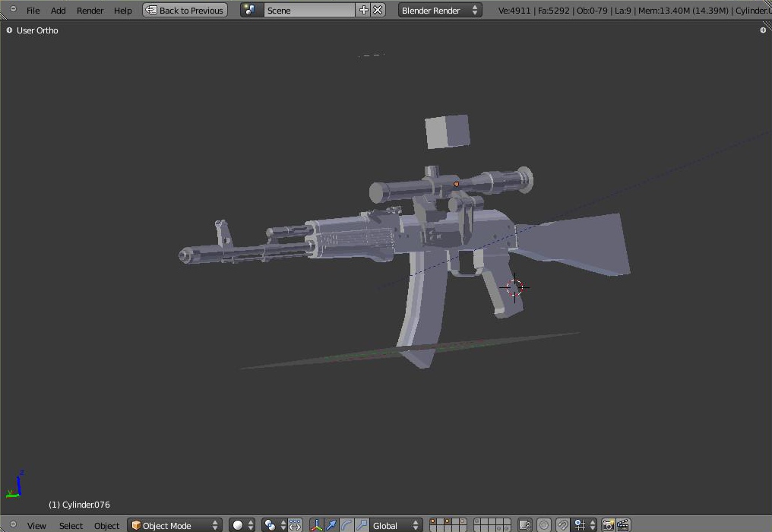772x532 pixels.
Task: Open the pivot point dropdown
Action: pyautogui.click(x=274, y=526)
